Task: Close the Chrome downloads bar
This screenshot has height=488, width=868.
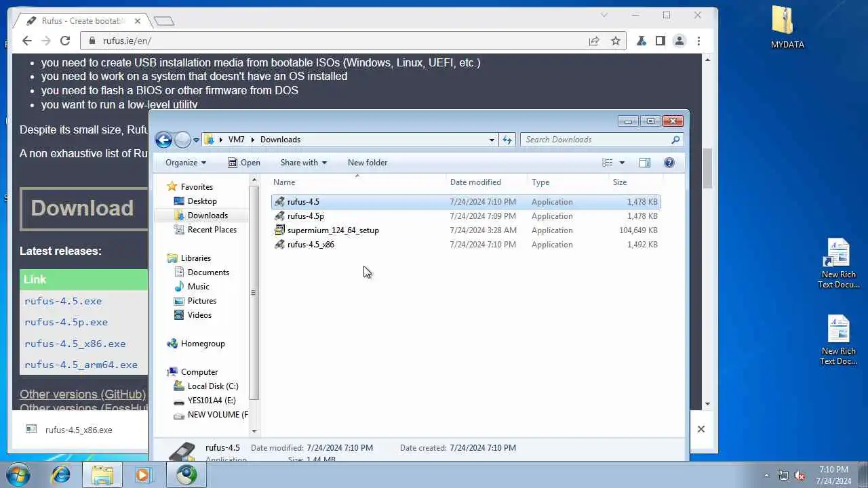Action: point(701,429)
